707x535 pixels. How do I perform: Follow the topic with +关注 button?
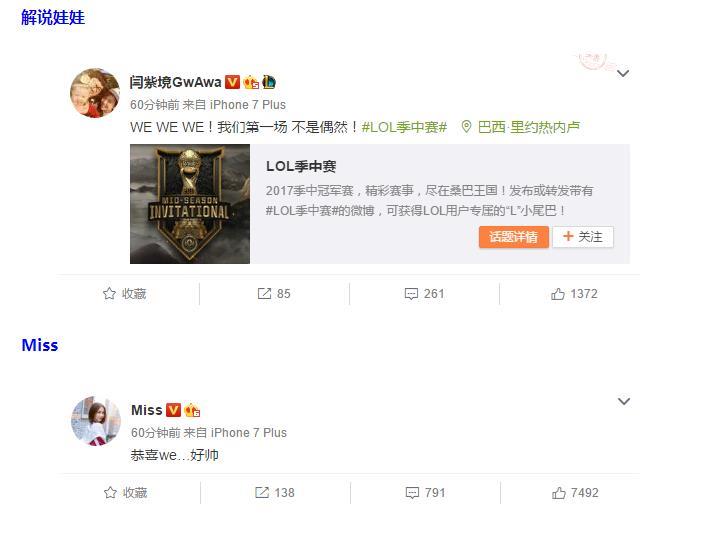pyautogui.click(x=583, y=237)
